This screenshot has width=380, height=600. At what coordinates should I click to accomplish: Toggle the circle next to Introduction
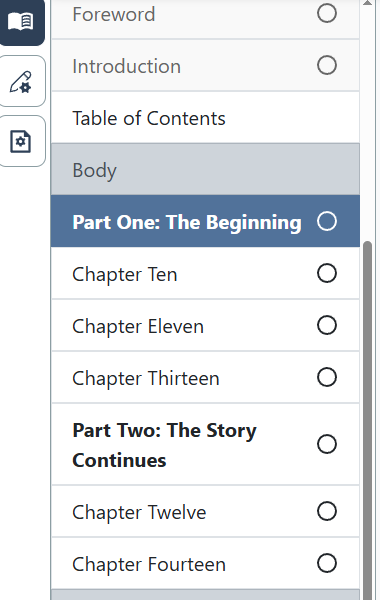click(327, 65)
